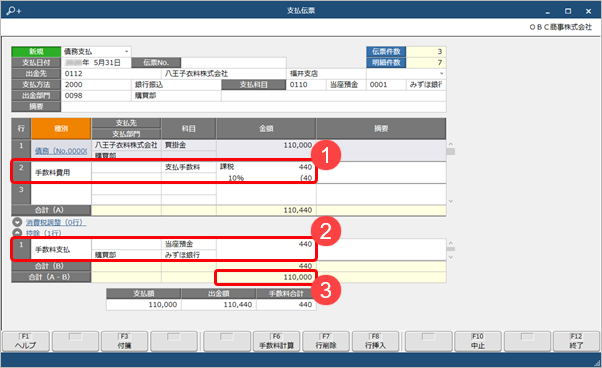Click the 支払方法 code field 2000
This screenshot has width=602, height=368.
tap(96, 85)
